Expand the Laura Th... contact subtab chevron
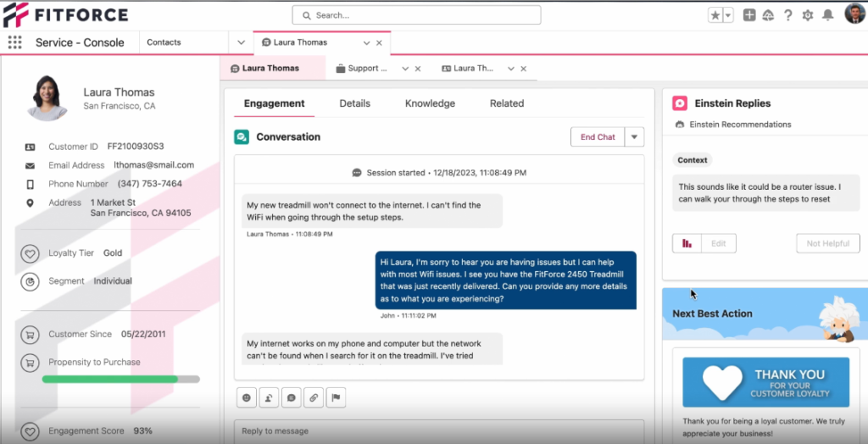The width and height of the screenshot is (868, 444). tap(511, 69)
